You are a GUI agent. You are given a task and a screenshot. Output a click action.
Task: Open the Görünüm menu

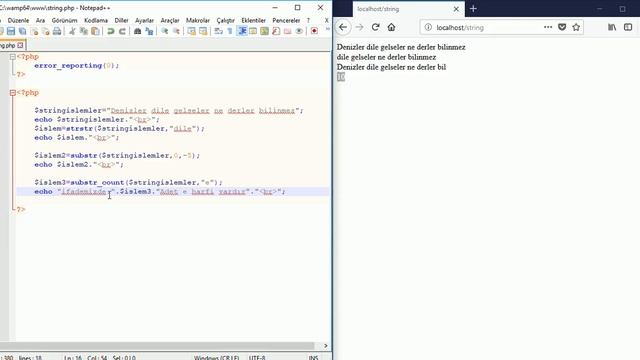click(x=64, y=20)
